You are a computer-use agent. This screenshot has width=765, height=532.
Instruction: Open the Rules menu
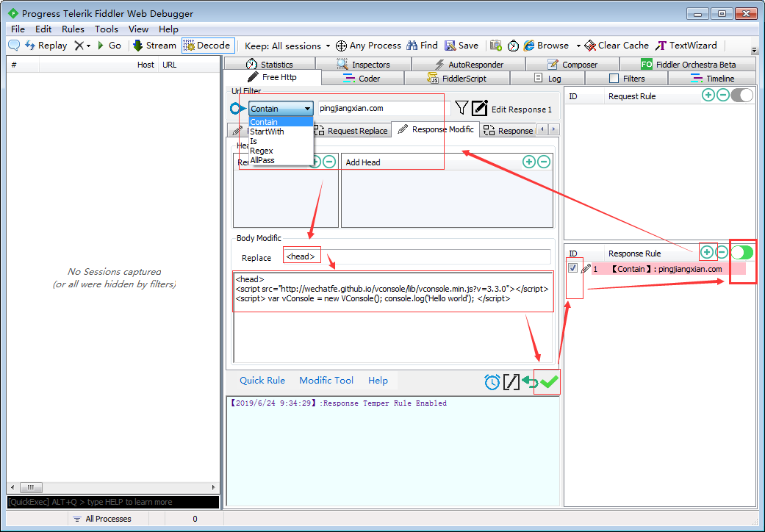click(73, 29)
